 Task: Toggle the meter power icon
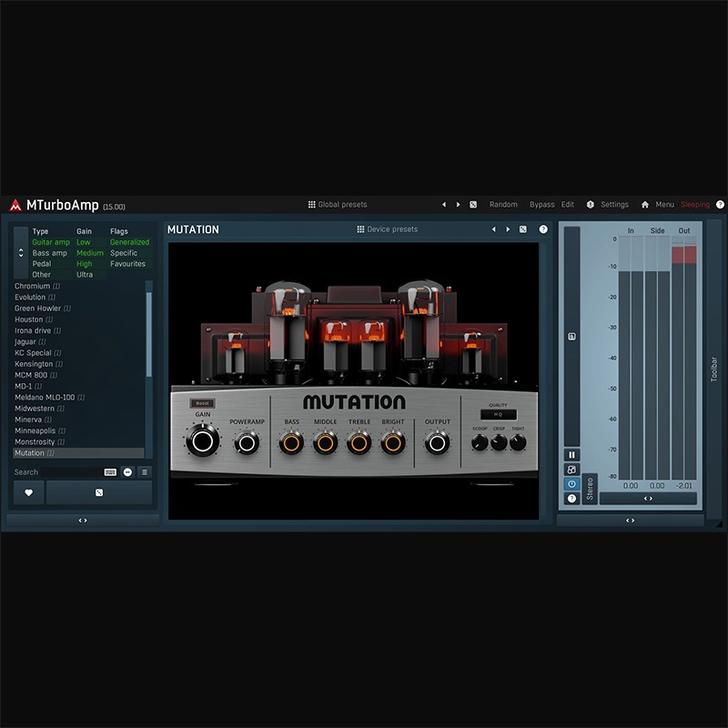tap(572, 484)
